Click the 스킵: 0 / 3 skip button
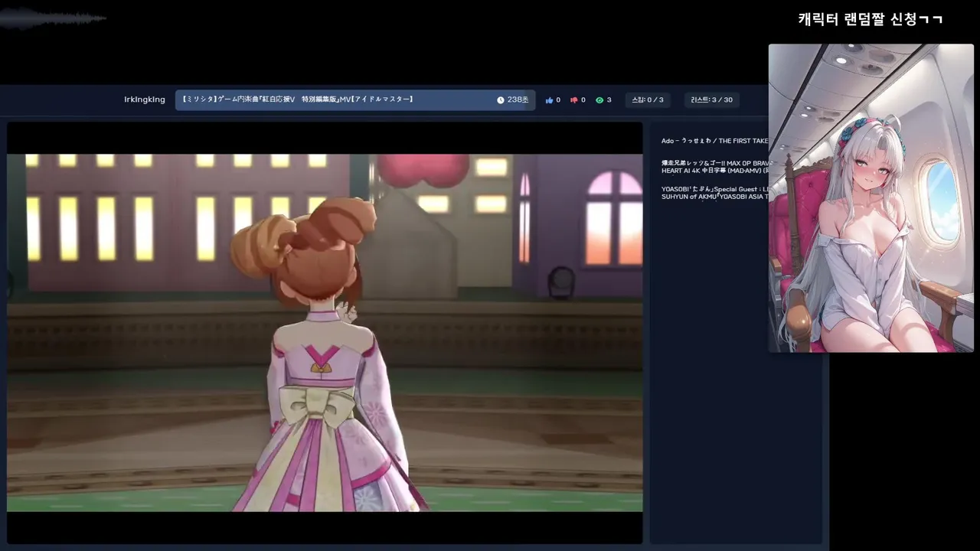 click(x=648, y=99)
